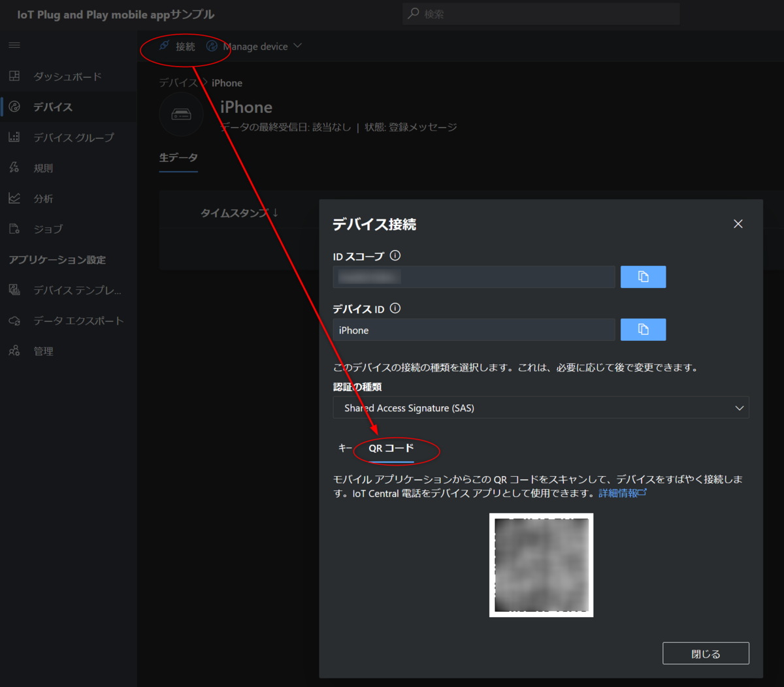Switch to the キー tab
This screenshot has width=784, height=687.
(345, 448)
